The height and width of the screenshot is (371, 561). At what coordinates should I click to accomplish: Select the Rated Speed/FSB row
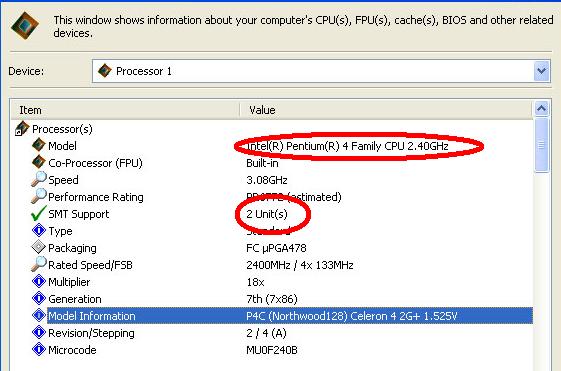(x=91, y=265)
